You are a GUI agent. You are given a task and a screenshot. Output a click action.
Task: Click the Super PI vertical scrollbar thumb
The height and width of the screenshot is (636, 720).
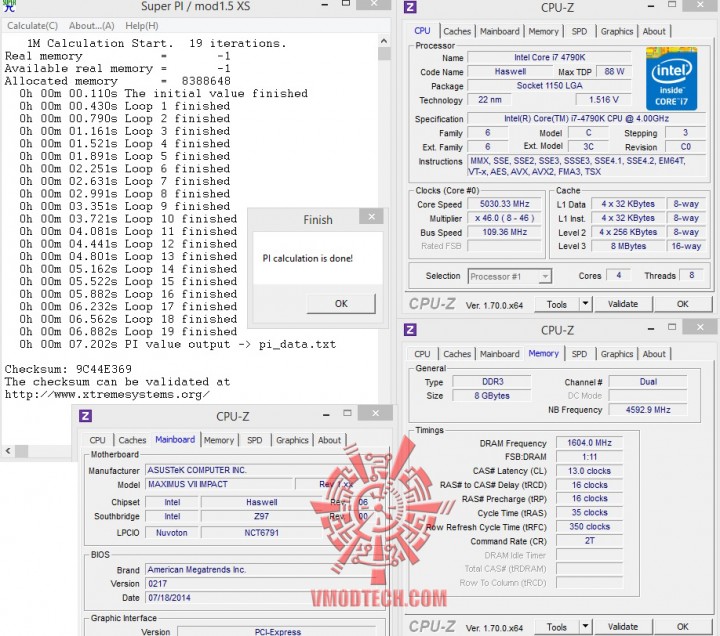[384, 54]
